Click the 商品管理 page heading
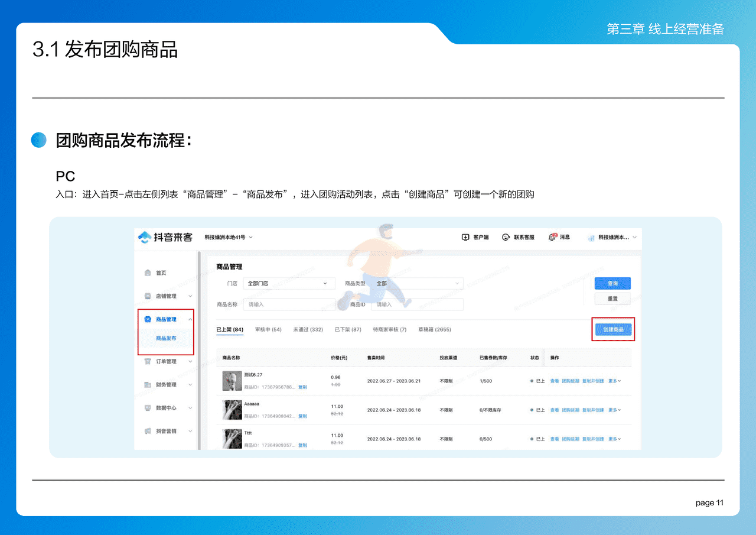756x535 pixels. 229,267
